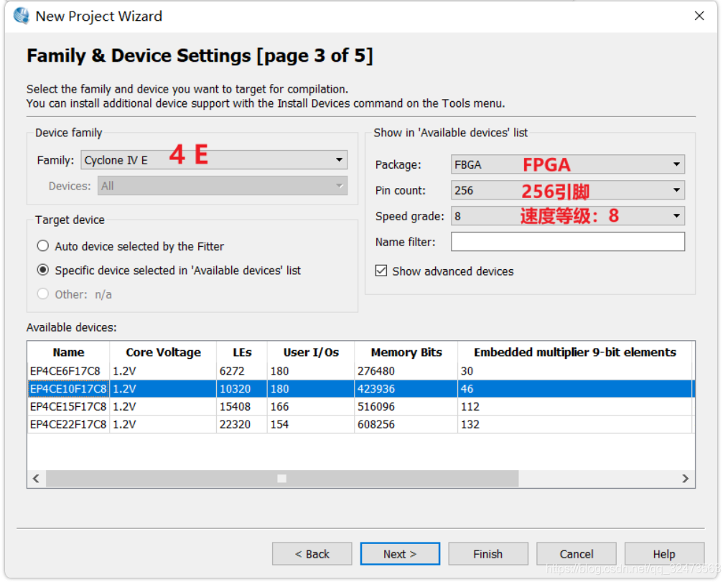Screen dimensions: 728x582
Task: Open the Speed grade dropdown showing 8
Action: coord(567,216)
